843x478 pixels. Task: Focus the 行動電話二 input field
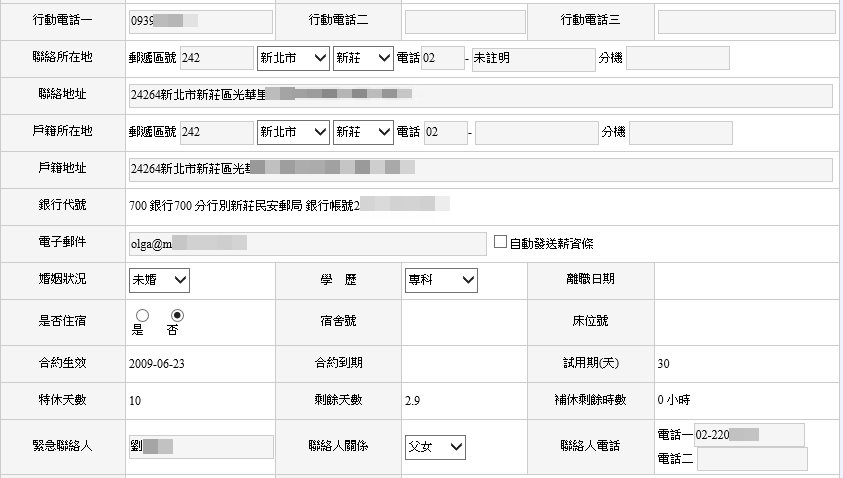click(464, 21)
